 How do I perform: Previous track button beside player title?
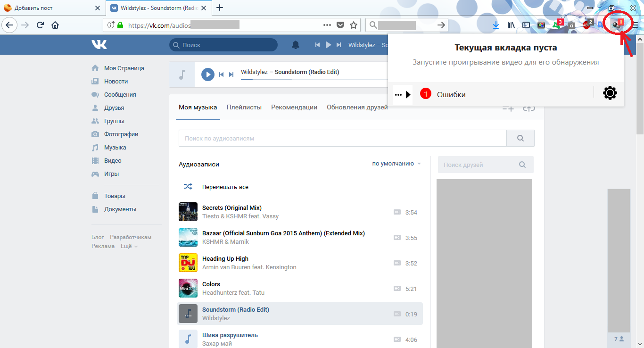click(221, 75)
